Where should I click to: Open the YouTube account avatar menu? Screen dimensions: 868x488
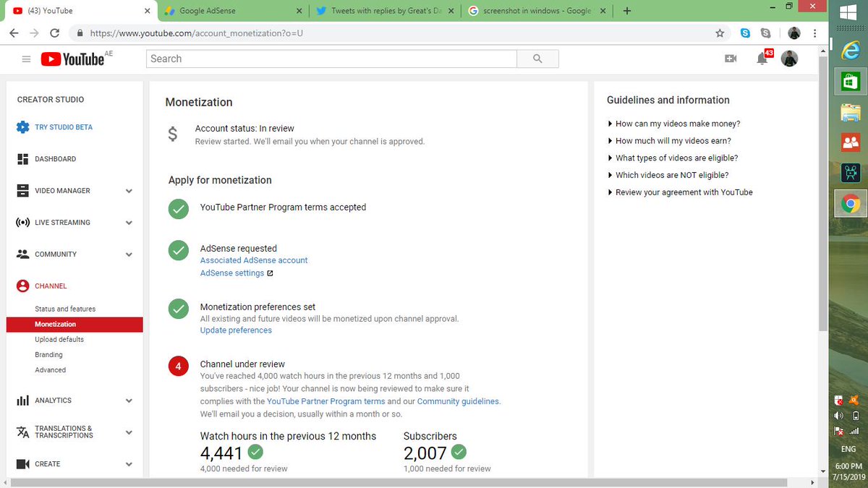click(790, 59)
